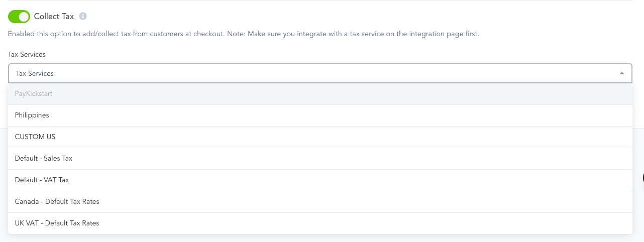This screenshot has width=644, height=242.
Task: Pick Default - VAT Tax entry
Action: [x=320, y=180]
